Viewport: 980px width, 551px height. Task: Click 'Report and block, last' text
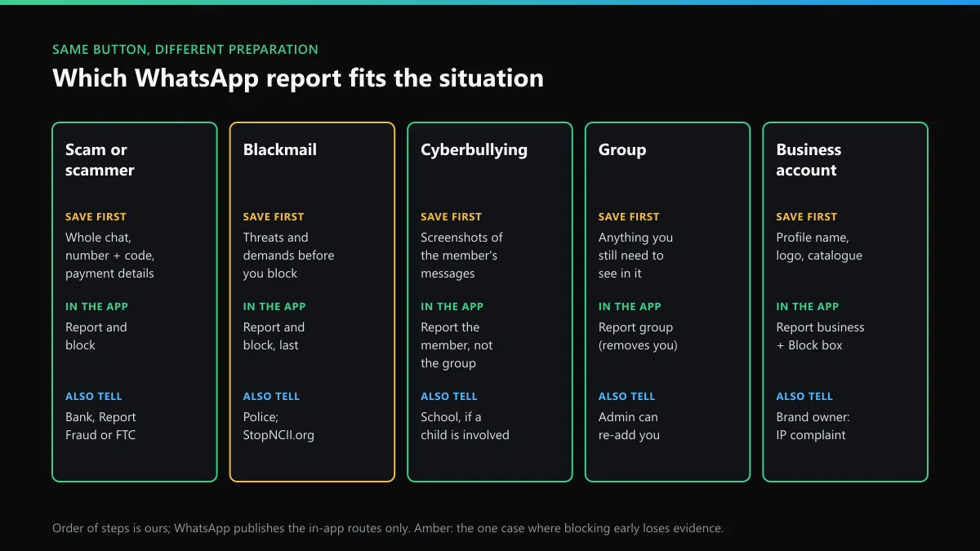coord(274,336)
